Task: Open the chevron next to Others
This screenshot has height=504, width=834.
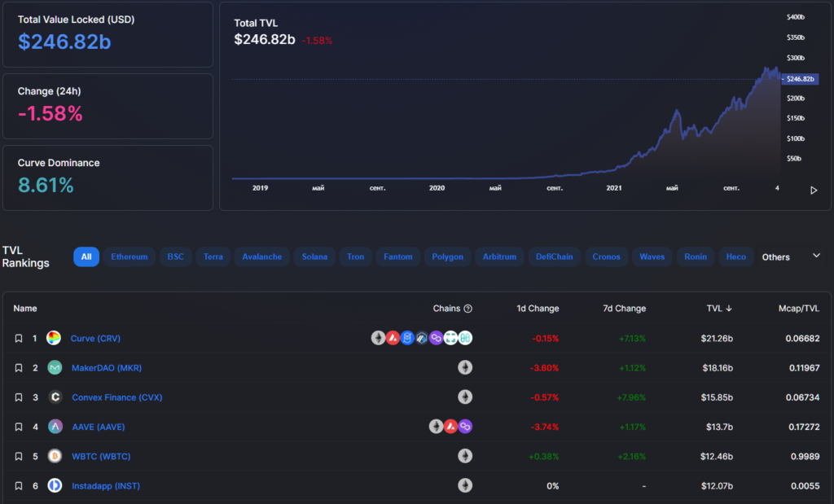Action: [x=816, y=256]
